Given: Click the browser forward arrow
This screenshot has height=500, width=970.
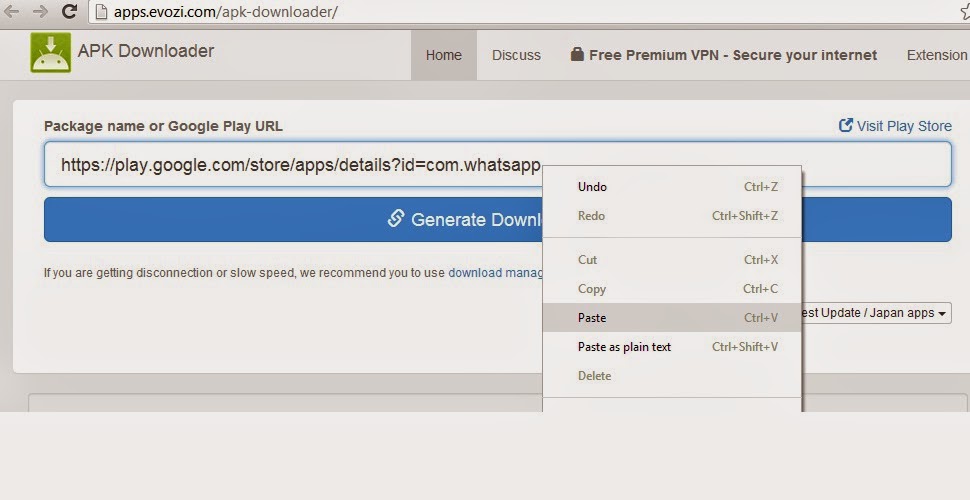Looking at the screenshot, I should click(x=40, y=11).
